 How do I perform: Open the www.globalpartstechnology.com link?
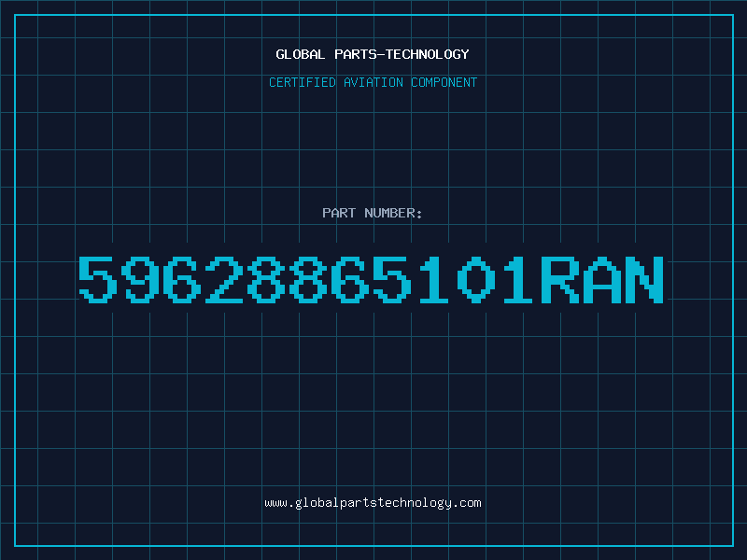click(x=373, y=503)
